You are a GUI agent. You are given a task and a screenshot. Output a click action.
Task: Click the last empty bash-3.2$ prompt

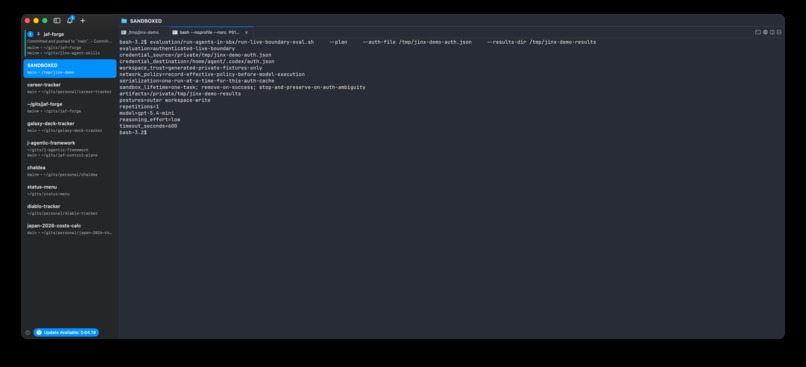pyautogui.click(x=133, y=133)
